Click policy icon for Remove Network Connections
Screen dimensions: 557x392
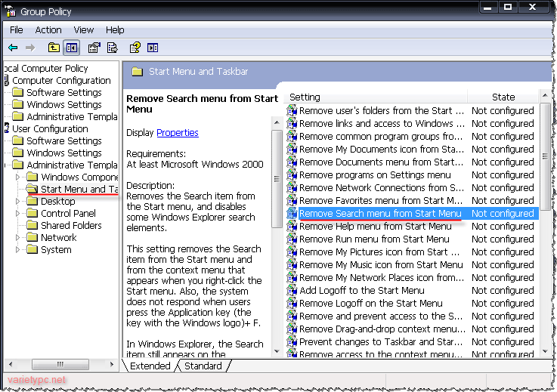292,188
